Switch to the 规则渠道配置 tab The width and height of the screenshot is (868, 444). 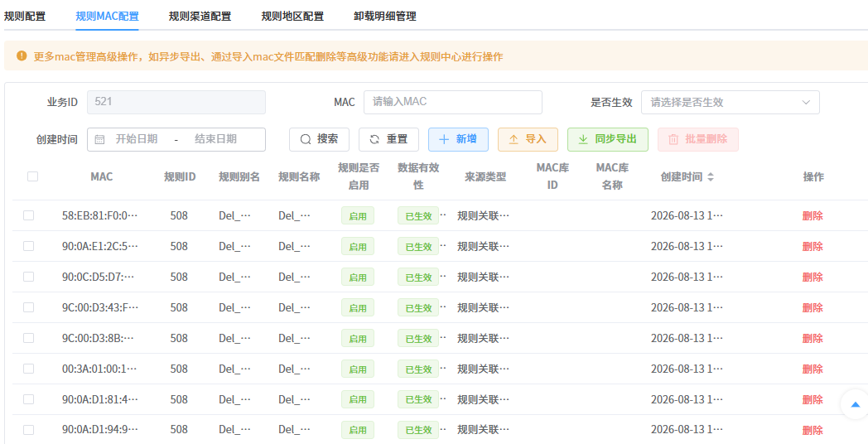[x=200, y=16]
